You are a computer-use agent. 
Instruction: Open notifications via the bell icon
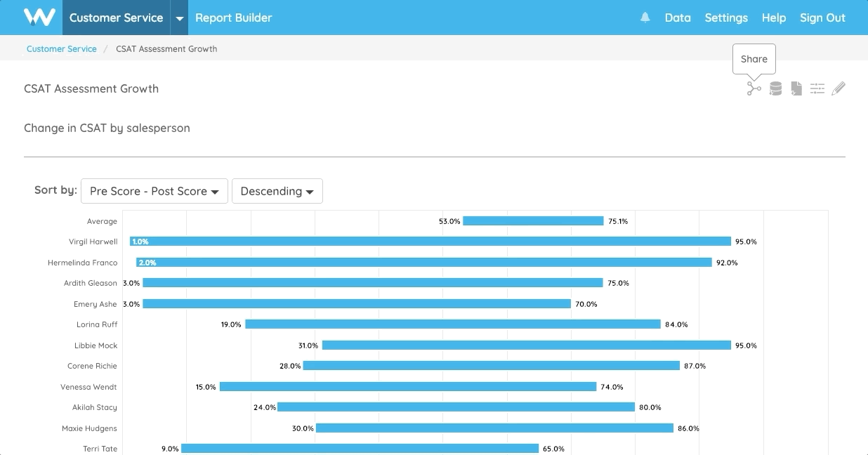[x=645, y=18]
